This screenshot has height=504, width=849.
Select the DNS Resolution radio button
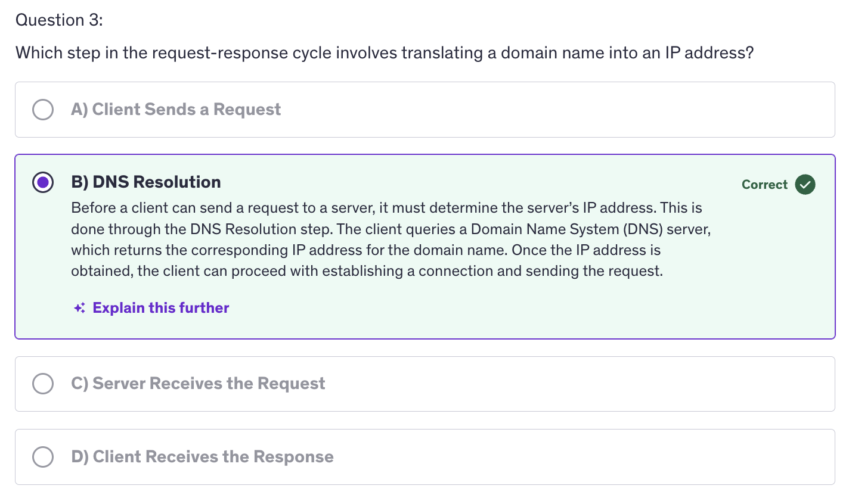pos(43,182)
